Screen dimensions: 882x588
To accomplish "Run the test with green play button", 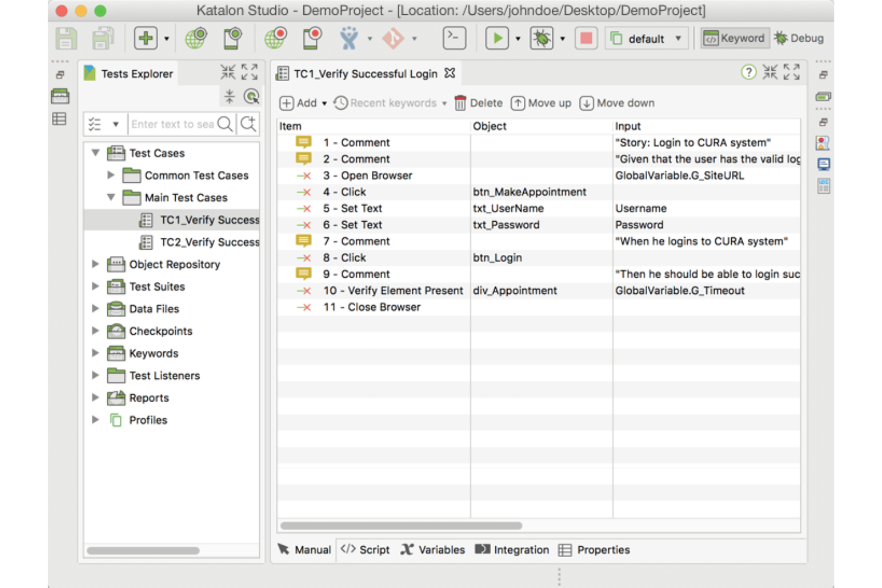I will click(x=497, y=38).
